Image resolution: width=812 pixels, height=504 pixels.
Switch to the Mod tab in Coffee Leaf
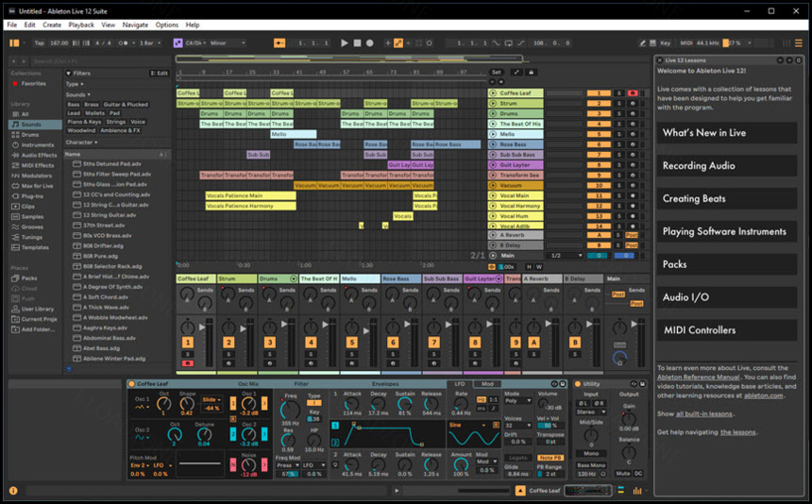tap(487, 384)
